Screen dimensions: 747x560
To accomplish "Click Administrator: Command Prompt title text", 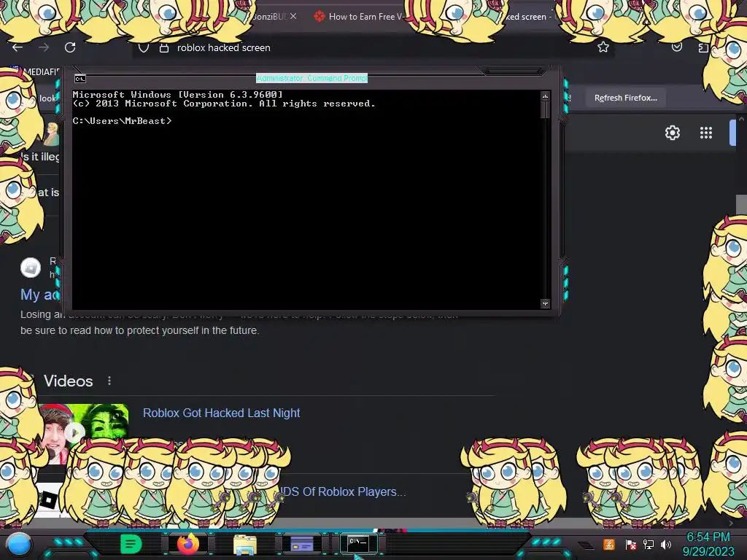I will (311, 78).
